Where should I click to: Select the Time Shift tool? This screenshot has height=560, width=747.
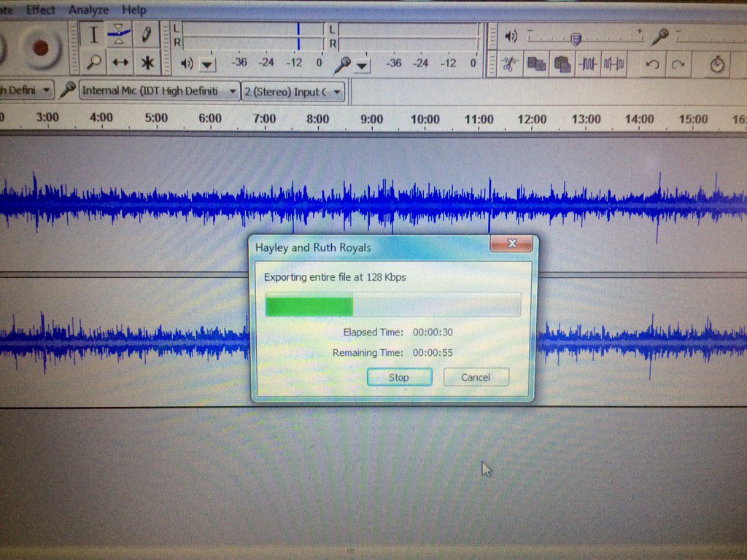click(x=120, y=63)
